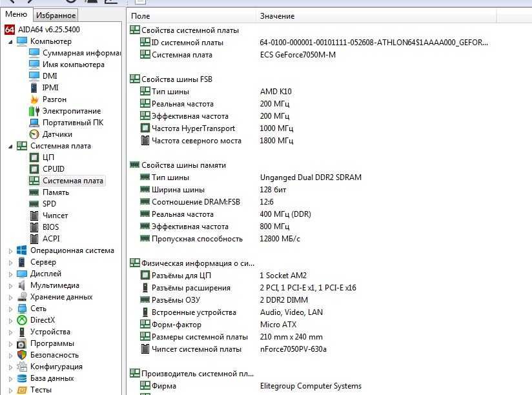Select the Тип шины AMD K10 row
Viewport: 532px width, 395px height.
(216, 92)
